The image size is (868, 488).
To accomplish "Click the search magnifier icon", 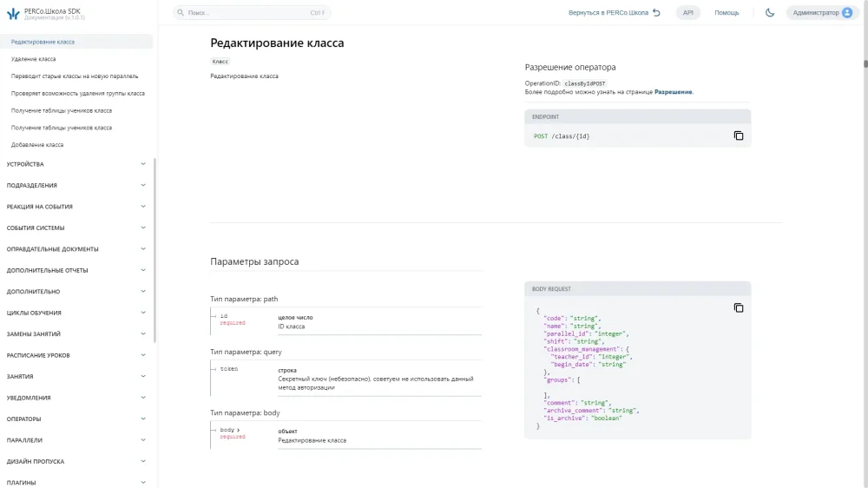I will 181,12.
